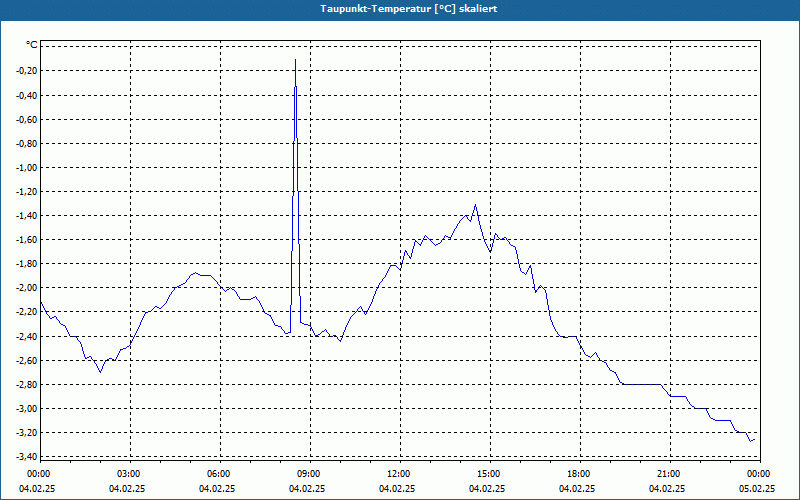Click the tip of the tall spike on the curve
Viewport: 800px width, 500px height.
(295, 60)
